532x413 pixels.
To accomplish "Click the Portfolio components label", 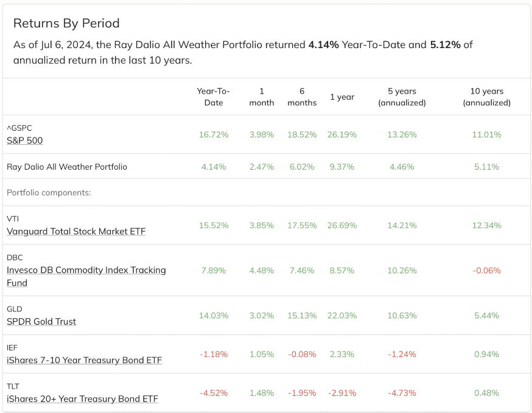I will 49,193.
